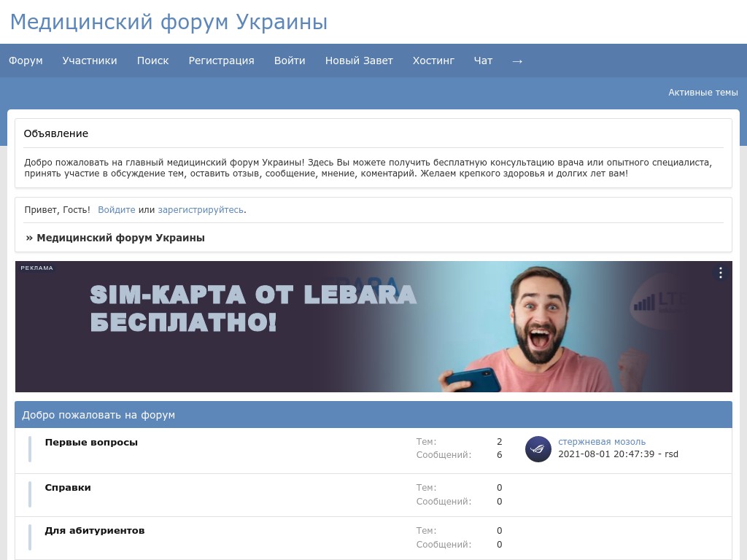Open the Форум menu item

(x=26, y=61)
